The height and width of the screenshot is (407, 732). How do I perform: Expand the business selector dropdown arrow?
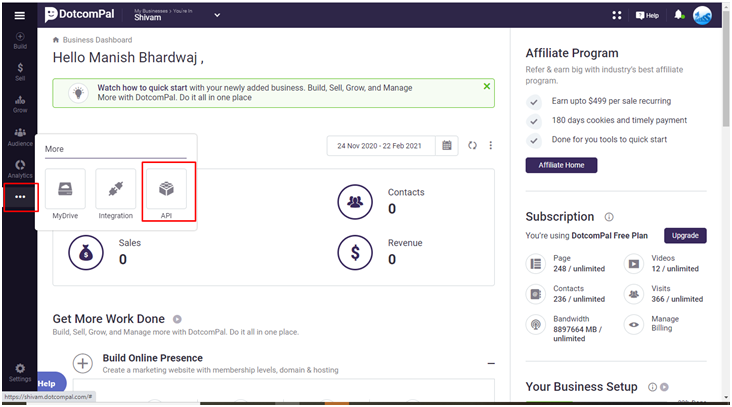217,15
